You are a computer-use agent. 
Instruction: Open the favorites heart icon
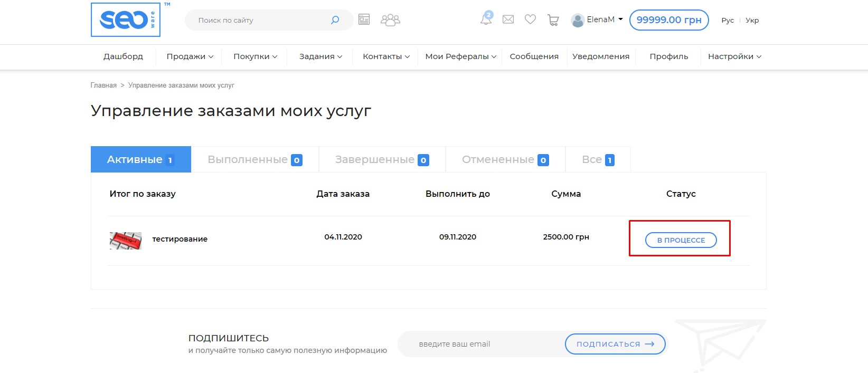click(530, 20)
